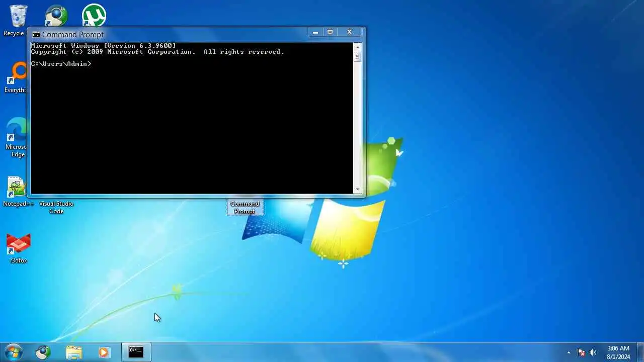The image size is (644, 362).
Task: Minimize the Command Prompt window
Action: tap(315, 32)
